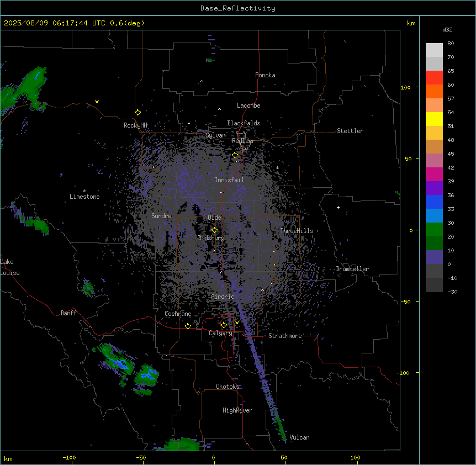Click the yellow diamond marker above RockyMH
Viewport: 476px width, 465px height.
click(138, 113)
